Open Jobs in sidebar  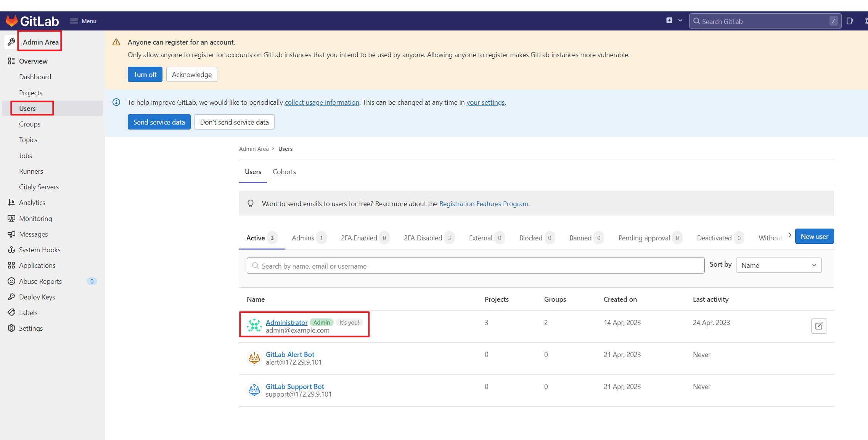[x=26, y=155]
